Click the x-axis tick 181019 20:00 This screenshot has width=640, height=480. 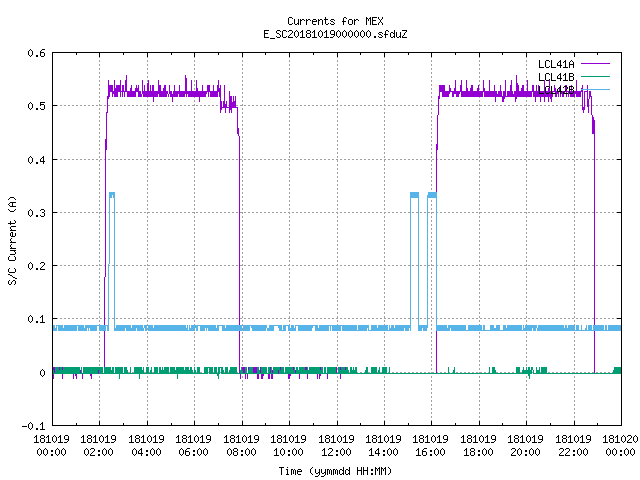[x=525, y=445]
